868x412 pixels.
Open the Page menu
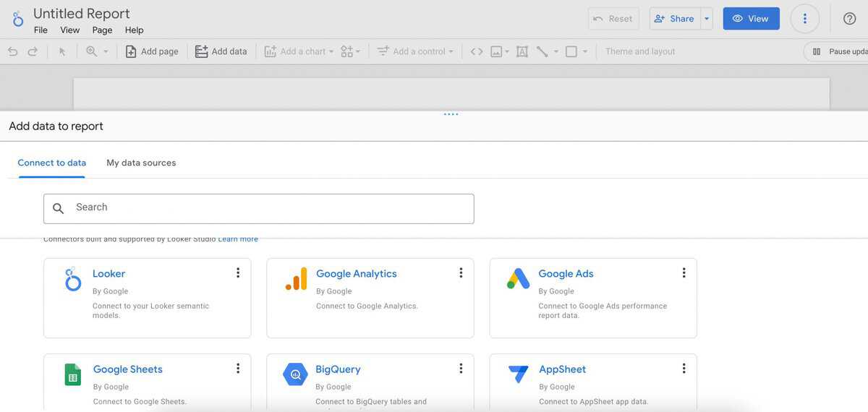102,30
